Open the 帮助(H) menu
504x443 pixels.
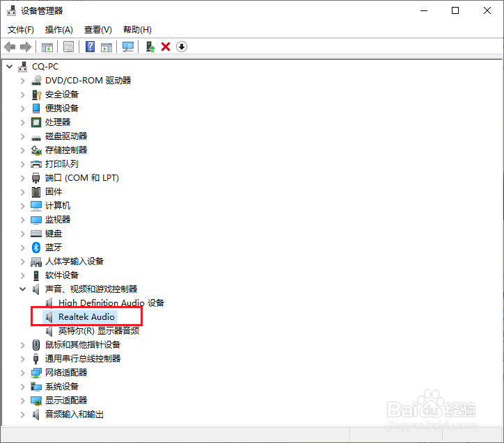[x=137, y=30]
